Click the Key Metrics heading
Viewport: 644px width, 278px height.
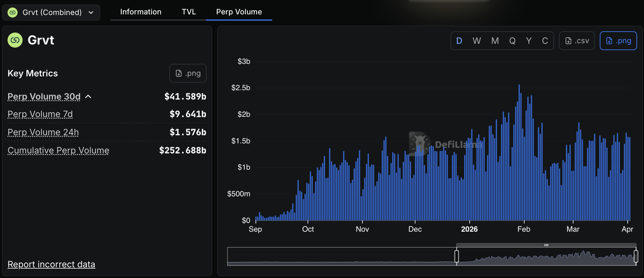point(33,73)
